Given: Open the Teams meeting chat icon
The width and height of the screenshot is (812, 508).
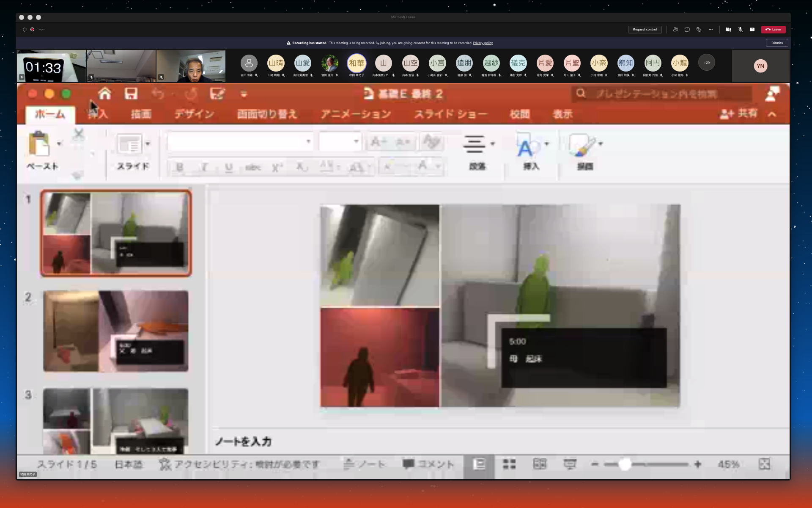Looking at the screenshot, I should click(x=687, y=30).
